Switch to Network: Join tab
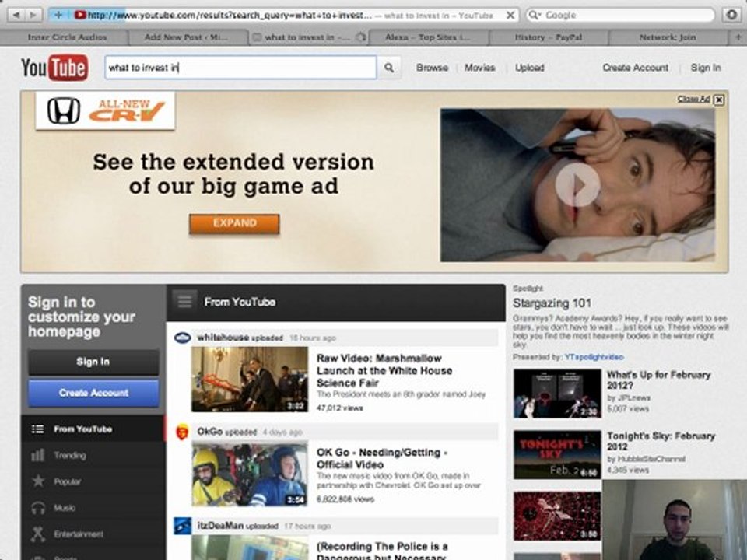The height and width of the screenshot is (560, 747). [x=668, y=37]
